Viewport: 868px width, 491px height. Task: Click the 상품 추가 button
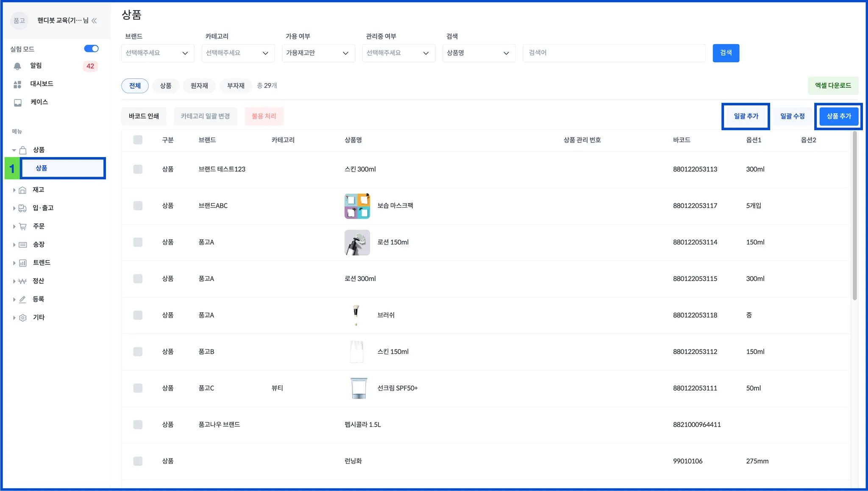pyautogui.click(x=838, y=117)
